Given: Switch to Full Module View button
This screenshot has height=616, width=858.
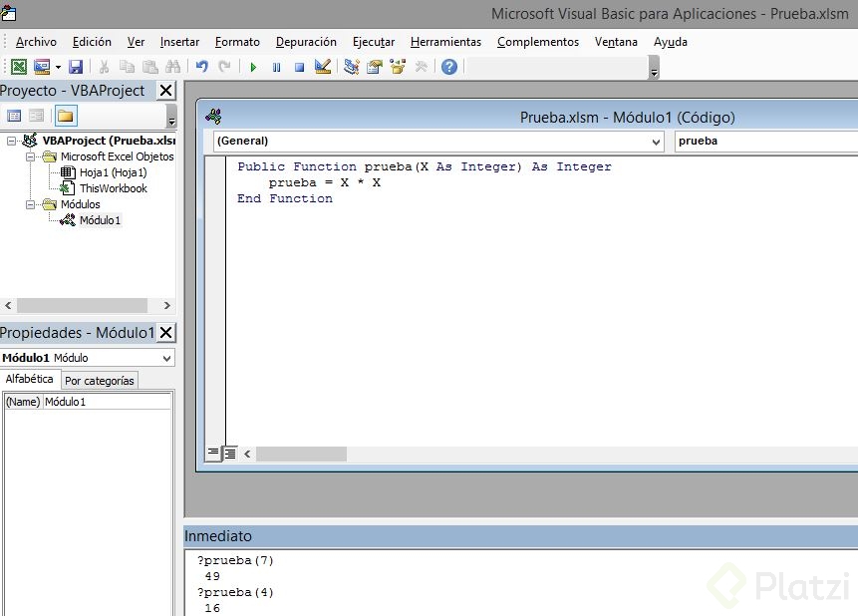Looking at the screenshot, I should coord(230,453).
